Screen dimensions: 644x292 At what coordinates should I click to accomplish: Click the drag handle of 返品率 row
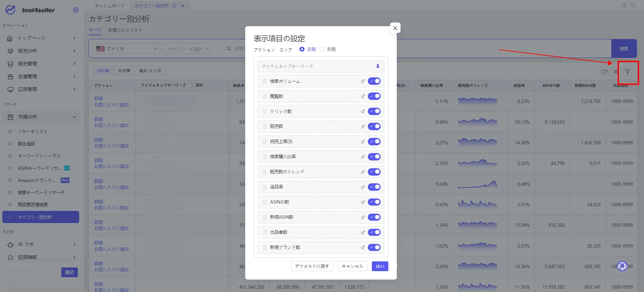tap(264, 187)
